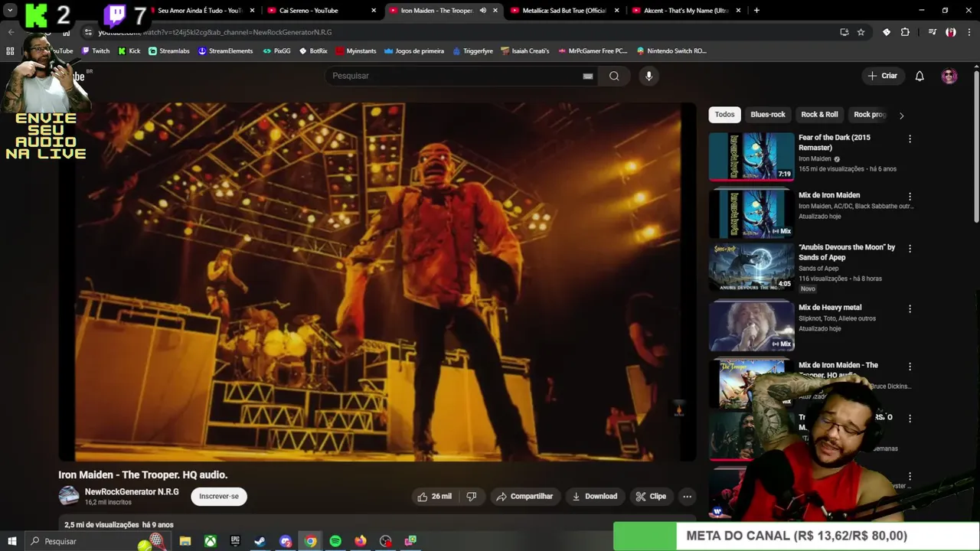Open Epic Games Launcher from taskbar
980x551 pixels.
235,541
